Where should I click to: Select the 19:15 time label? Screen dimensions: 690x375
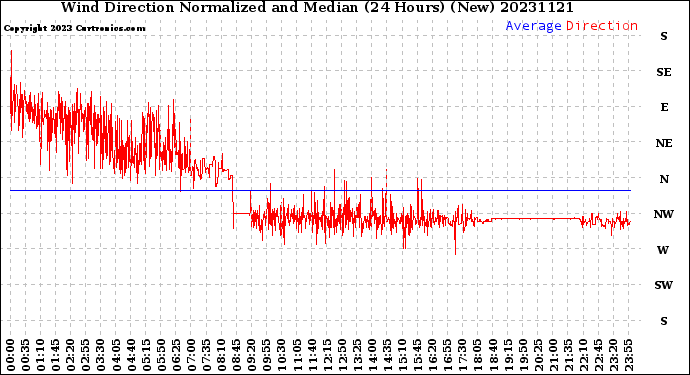(508, 356)
